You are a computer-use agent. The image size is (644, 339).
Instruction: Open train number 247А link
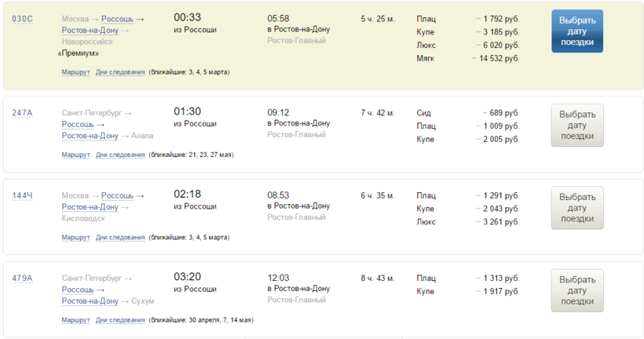(x=22, y=113)
